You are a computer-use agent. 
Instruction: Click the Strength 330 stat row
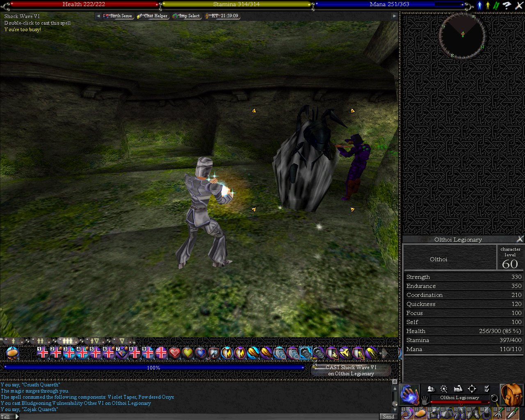coord(464,277)
